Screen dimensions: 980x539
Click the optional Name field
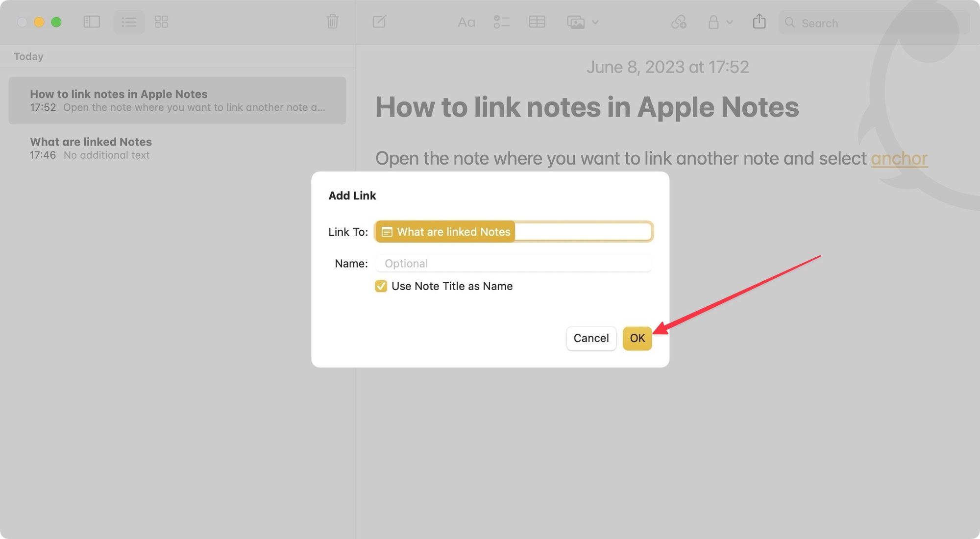click(514, 264)
